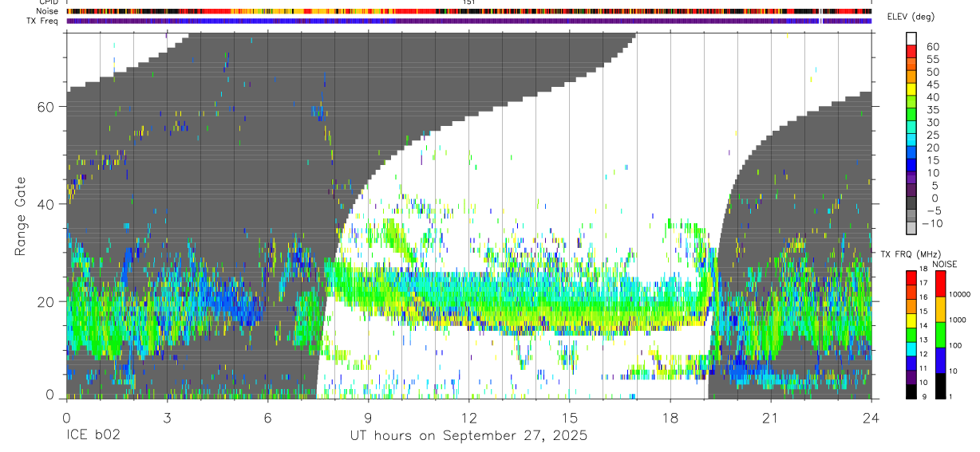
Task: Click the UT hours axis tick label '6'
Action: (267, 418)
